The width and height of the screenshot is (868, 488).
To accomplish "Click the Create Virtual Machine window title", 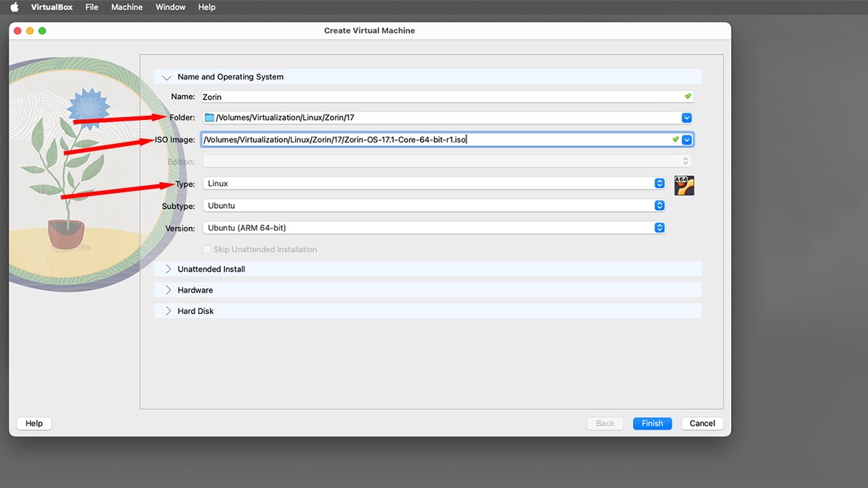I will [x=370, y=30].
